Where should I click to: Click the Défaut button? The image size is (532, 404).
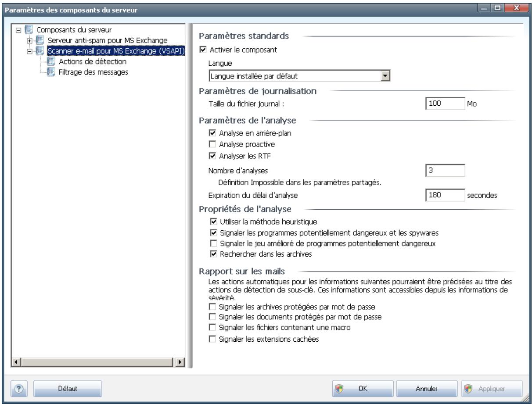[68, 389]
